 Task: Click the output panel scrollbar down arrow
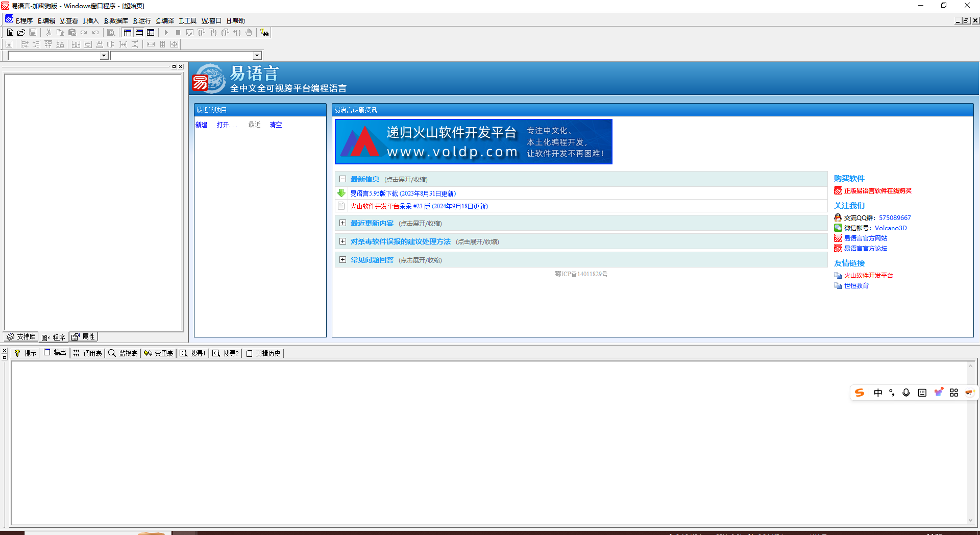click(970, 521)
